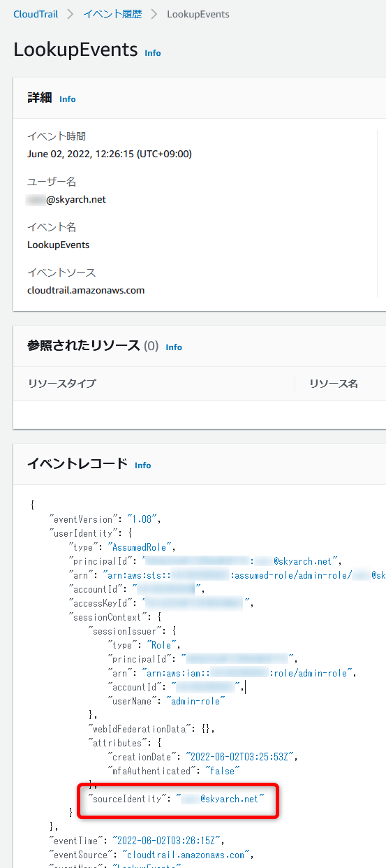Click the LookupEvents breadcrumb text
The width and height of the screenshot is (386, 868).
(x=198, y=14)
